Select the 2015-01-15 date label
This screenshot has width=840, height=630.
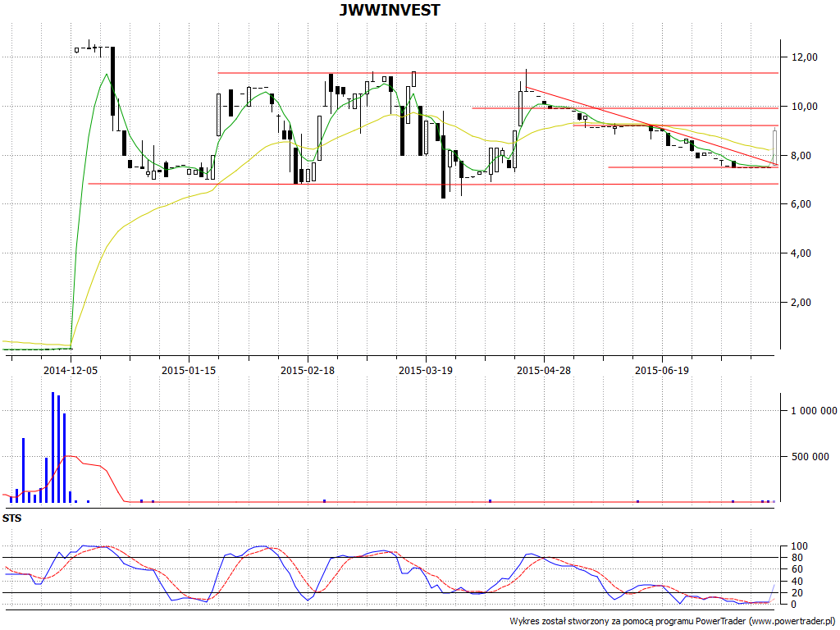pos(189,371)
